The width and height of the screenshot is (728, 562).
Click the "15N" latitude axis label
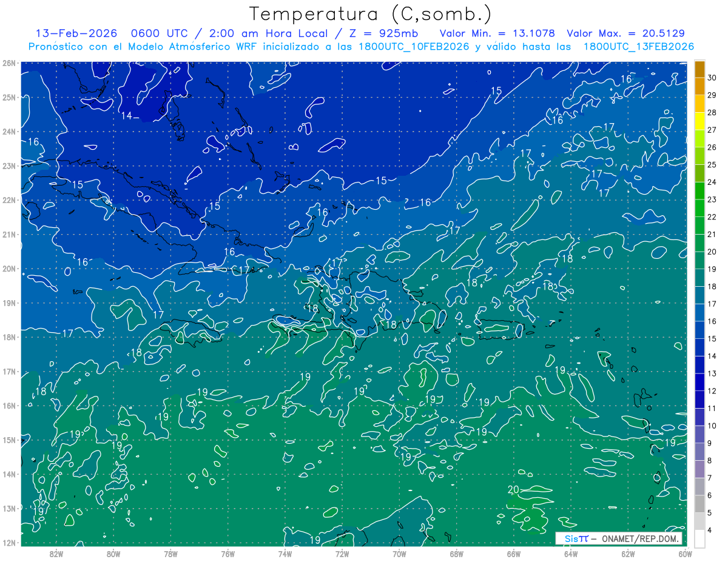(x=8, y=440)
